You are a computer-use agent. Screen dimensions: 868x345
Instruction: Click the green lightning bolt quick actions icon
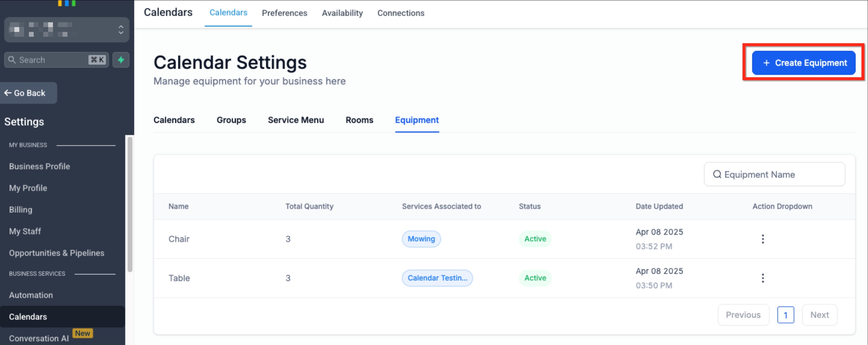(121, 60)
